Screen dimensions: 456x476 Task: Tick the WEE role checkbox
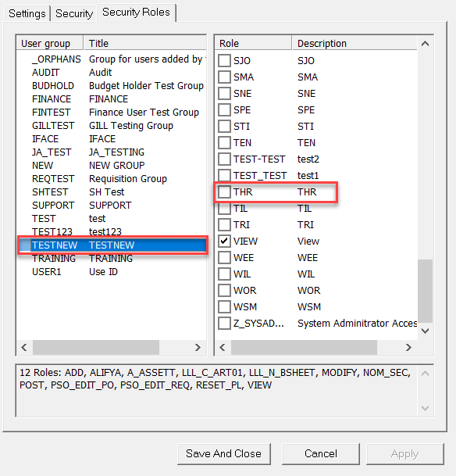(224, 257)
